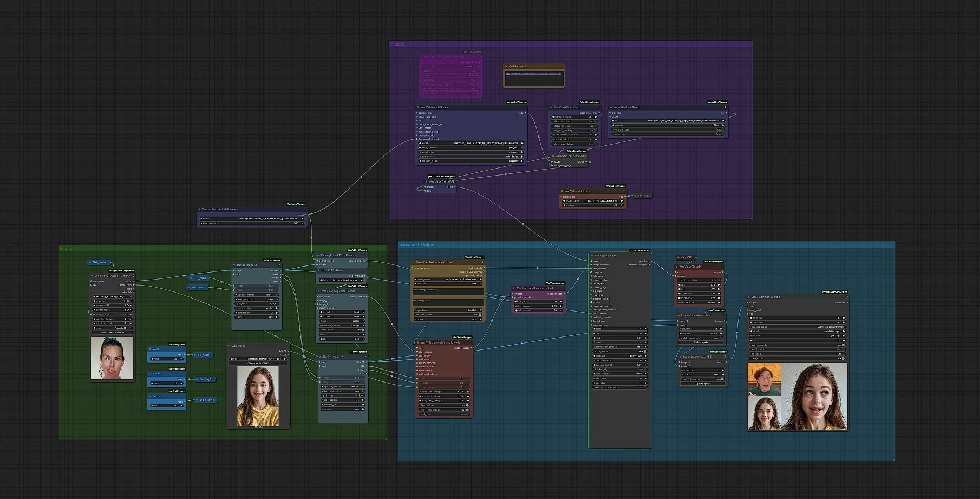Open model_name dropdown in WanVideo VAE Loader

point(593,200)
